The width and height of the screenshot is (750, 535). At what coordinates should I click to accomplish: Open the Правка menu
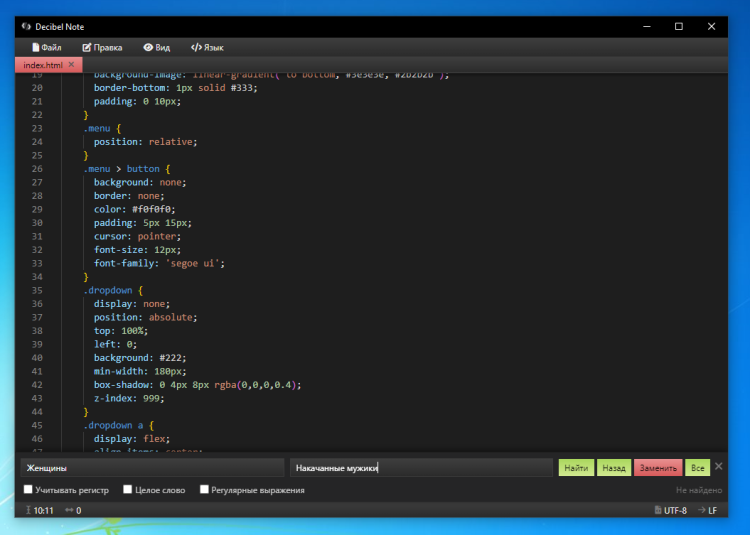(x=102, y=47)
